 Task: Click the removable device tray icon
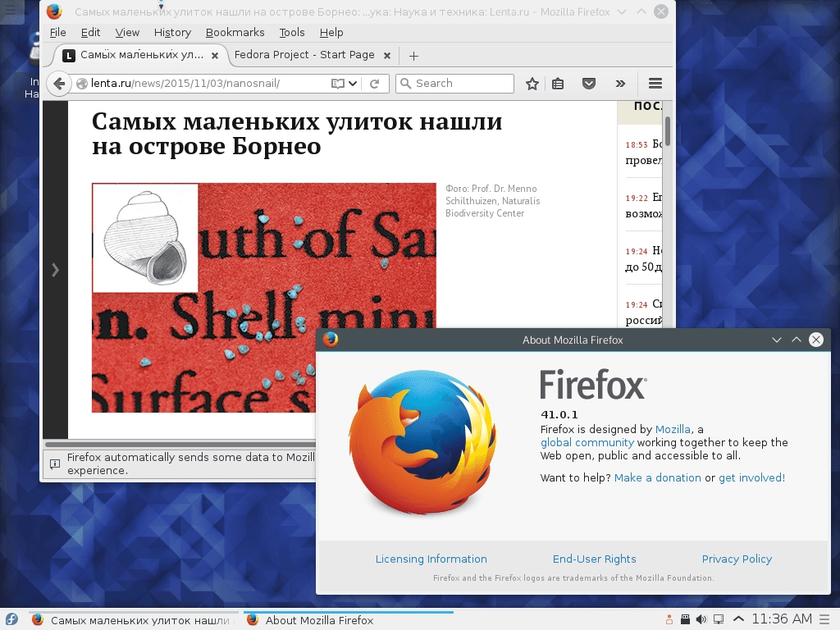tap(685, 620)
